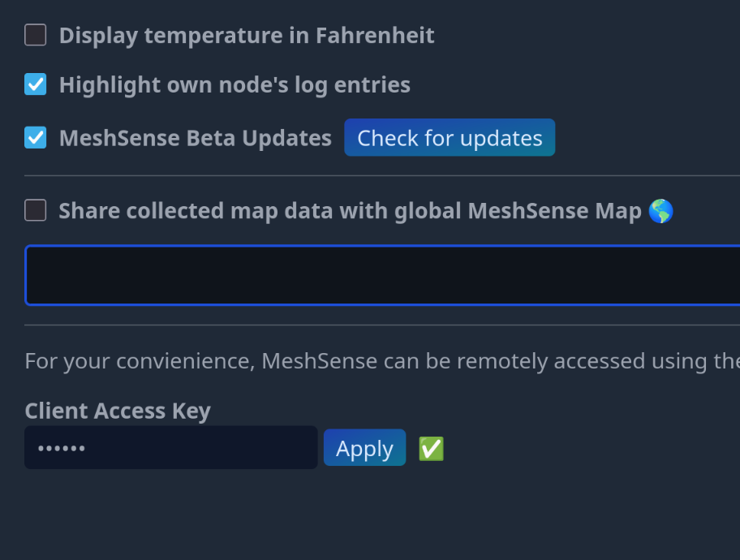Uncheck Highlight own node's log entries
740x560 pixels.
click(36, 84)
